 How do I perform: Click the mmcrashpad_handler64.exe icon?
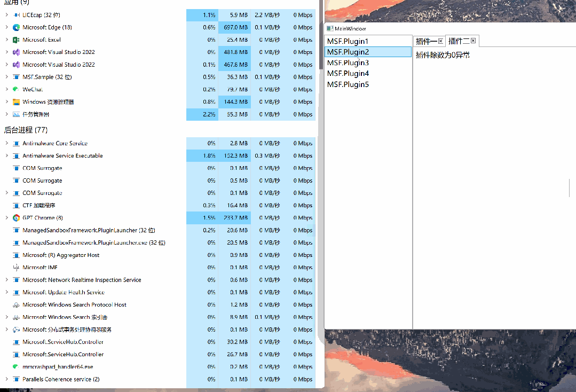coord(15,367)
